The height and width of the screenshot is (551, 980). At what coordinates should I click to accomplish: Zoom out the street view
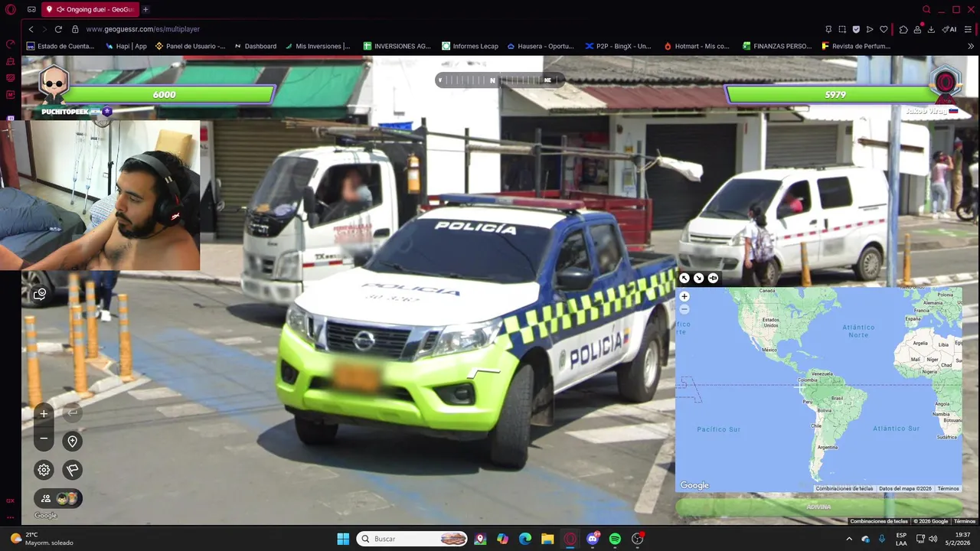coord(44,439)
